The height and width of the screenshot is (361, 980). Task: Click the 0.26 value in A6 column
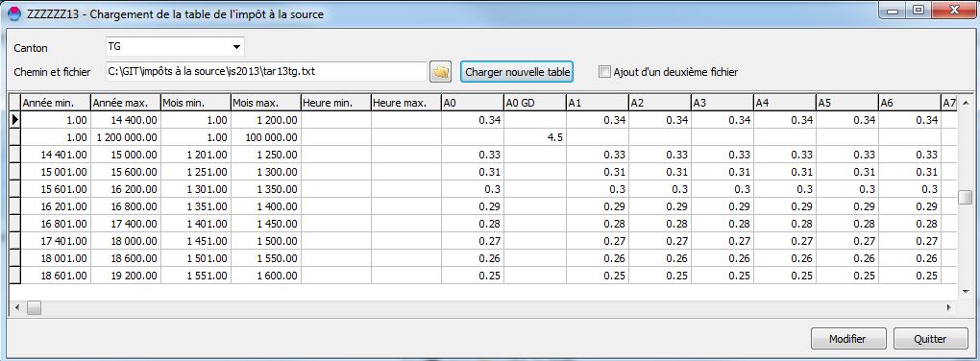909,258
